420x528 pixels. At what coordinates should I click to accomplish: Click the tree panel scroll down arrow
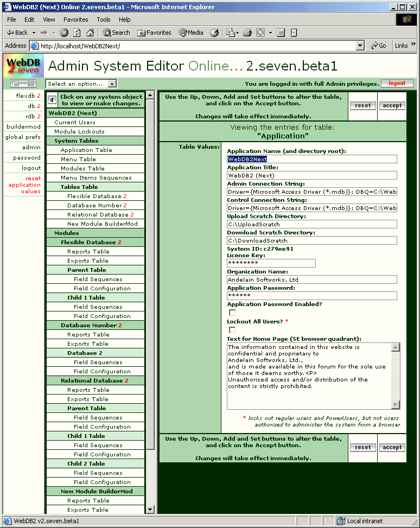(x=150, y=510)
